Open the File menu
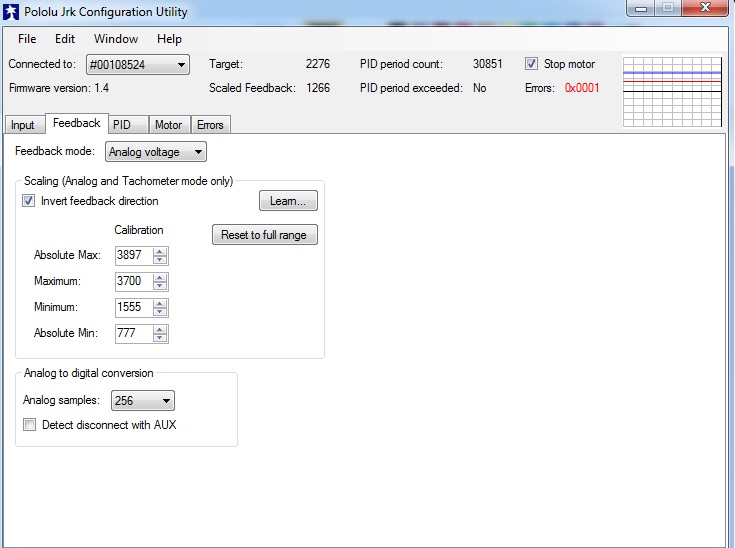The image size is (735, 548). click(x=27, y=39)
